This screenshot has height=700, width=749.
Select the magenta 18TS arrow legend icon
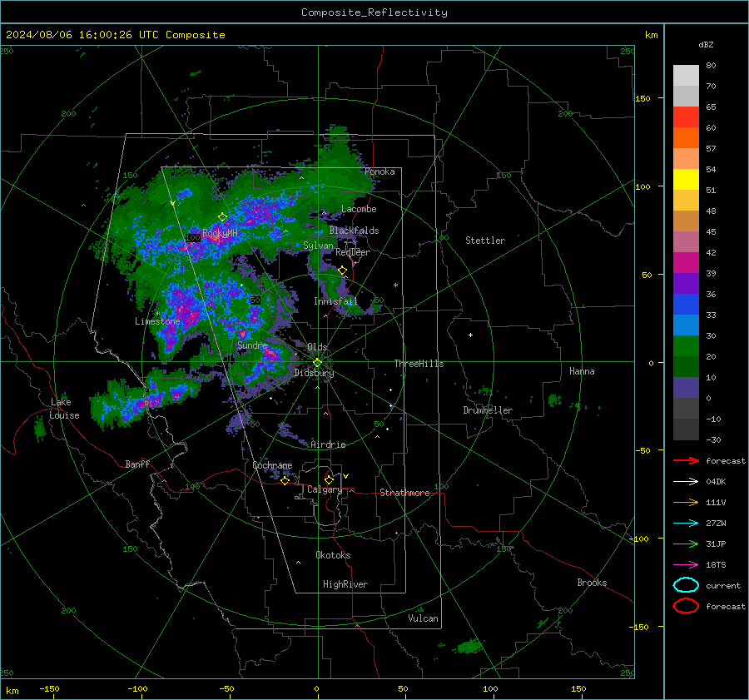pos(686,565)
